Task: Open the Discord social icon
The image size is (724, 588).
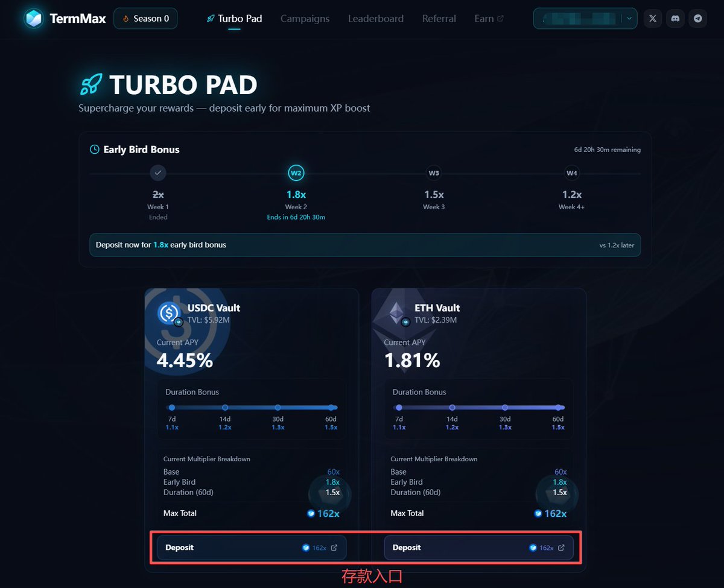Action: 675,19
